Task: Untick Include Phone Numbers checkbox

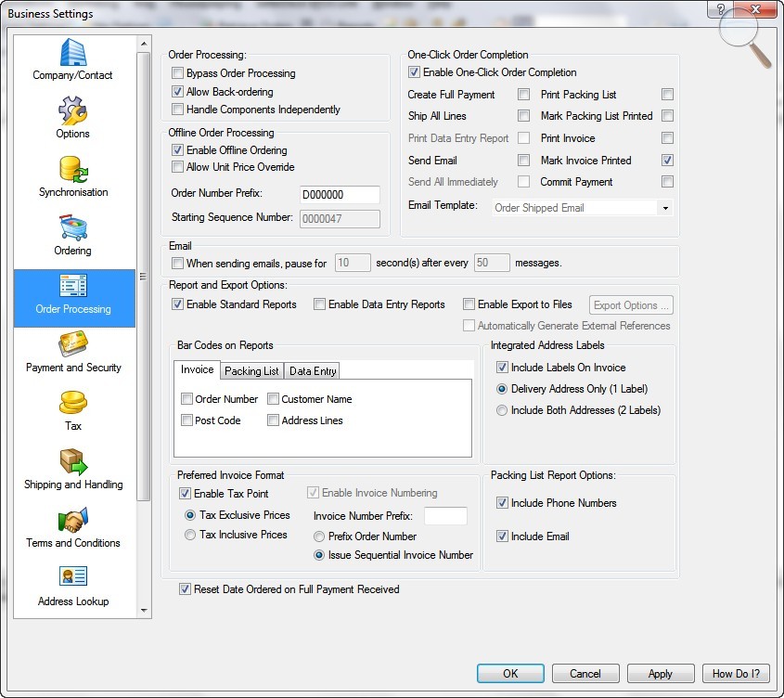Action: [503, 503]
